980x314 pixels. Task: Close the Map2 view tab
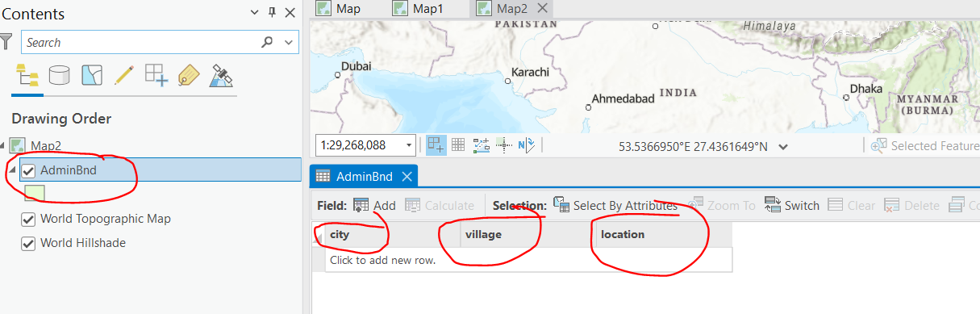543,8
